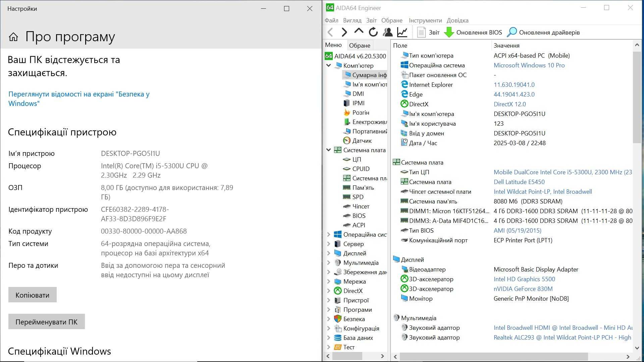The width and height of the screenshot is (644, 362).
Task: Select the Тест tree item
Action: click(344, 347)
